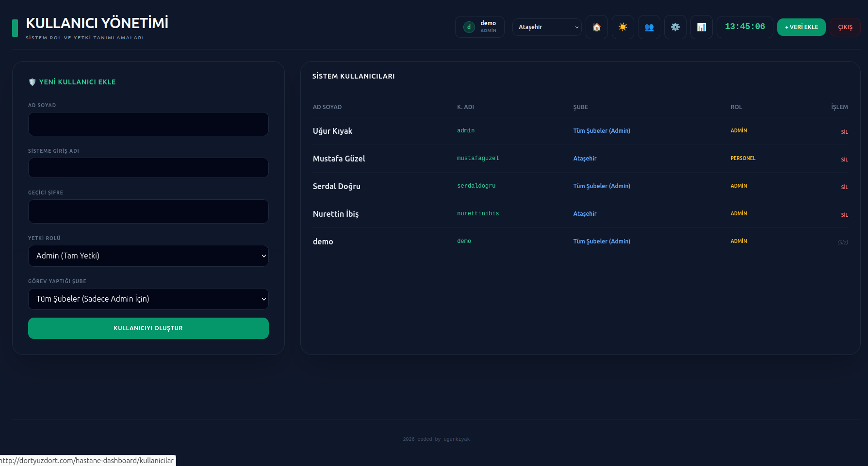The image size is (868, 466).
Task: Click the demo name cell in the table
Action: tap(323, 241)
